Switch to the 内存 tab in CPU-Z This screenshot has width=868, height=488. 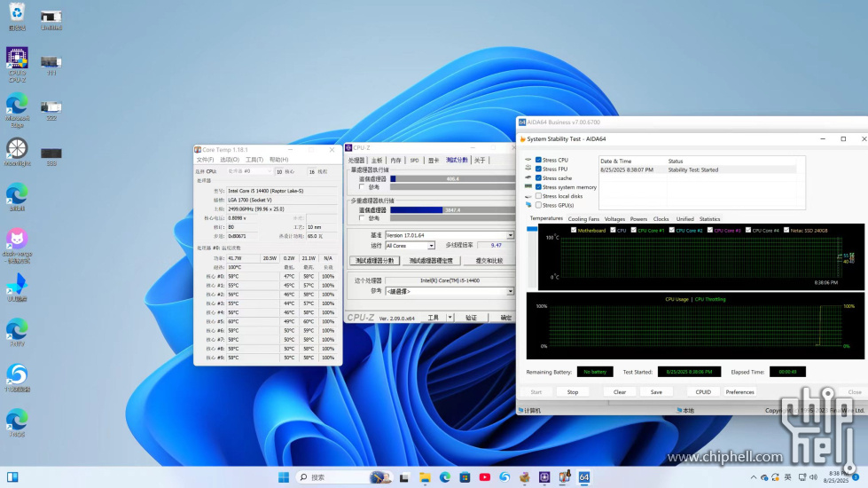pyautogui.click(x=395, y=160)
